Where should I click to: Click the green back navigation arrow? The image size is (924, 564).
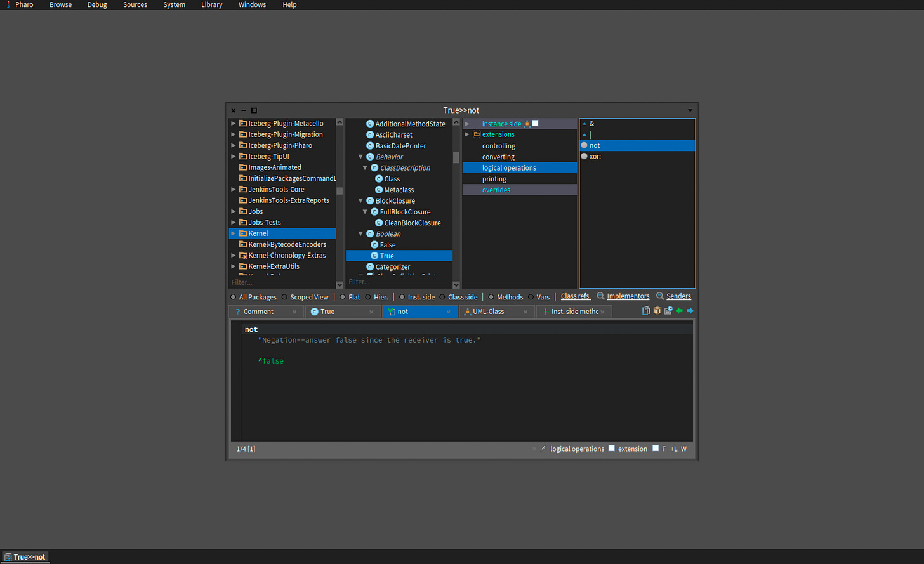tap(680, 311)
